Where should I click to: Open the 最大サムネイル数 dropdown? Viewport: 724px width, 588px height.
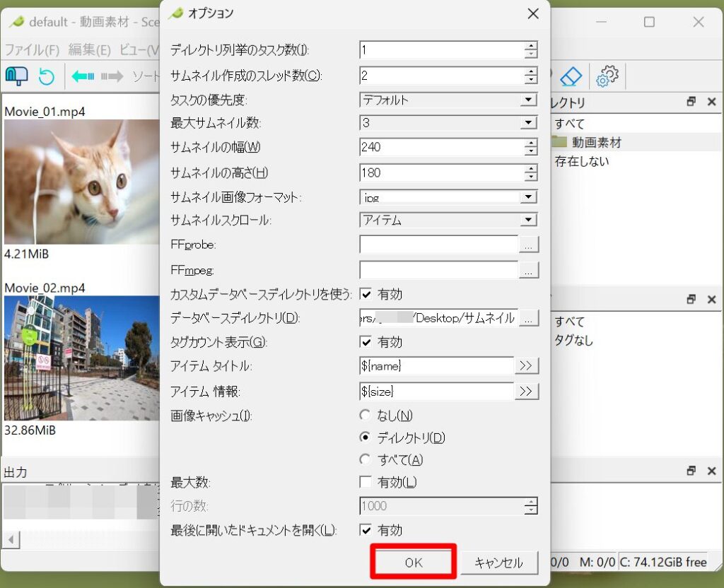tap(527, 124)
